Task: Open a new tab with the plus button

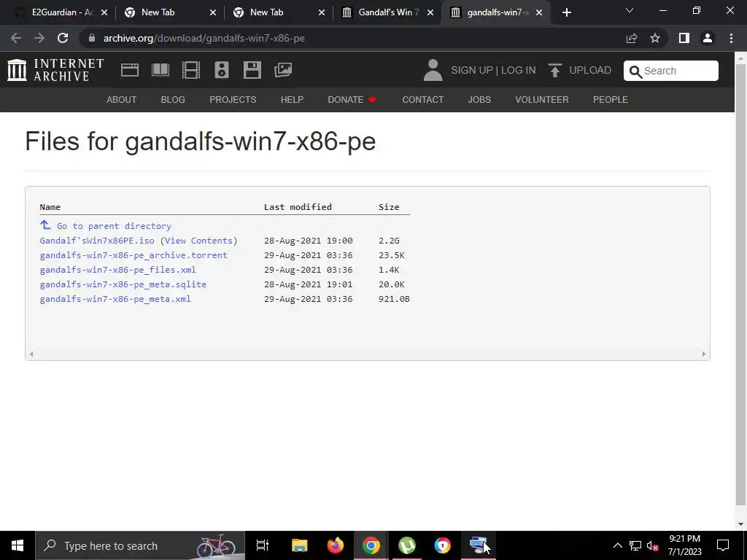Action: (566, 12)
